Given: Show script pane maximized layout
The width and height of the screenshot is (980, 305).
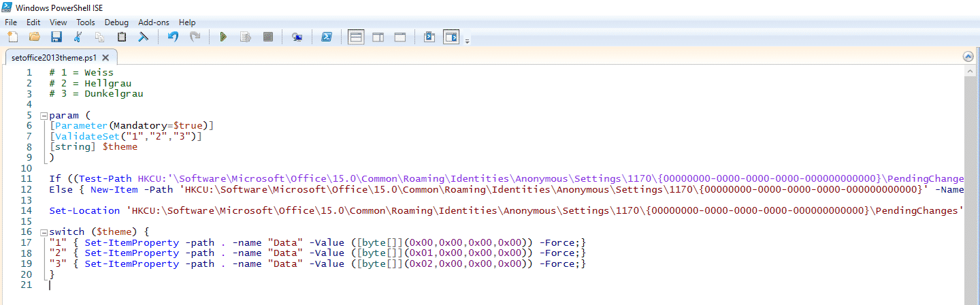Looking at the screenshot, I should 400,37.
